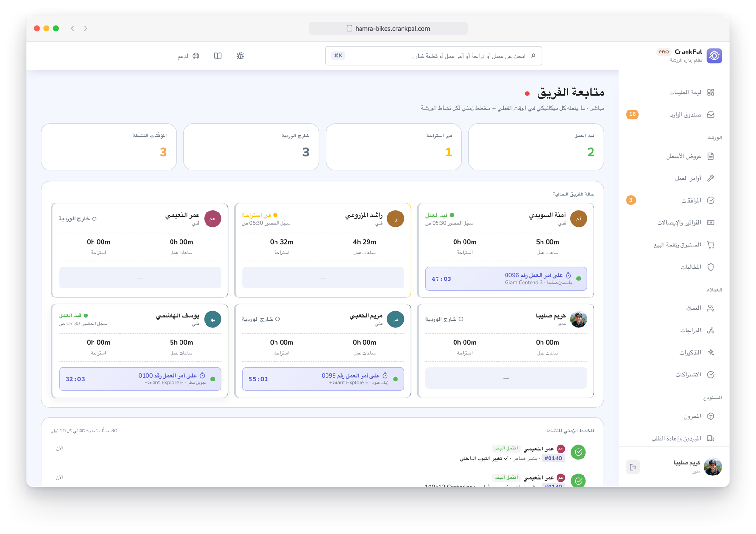Click the 16 badge on inbox
Viewport: 756px width, 534px height.
click(632, 114)
